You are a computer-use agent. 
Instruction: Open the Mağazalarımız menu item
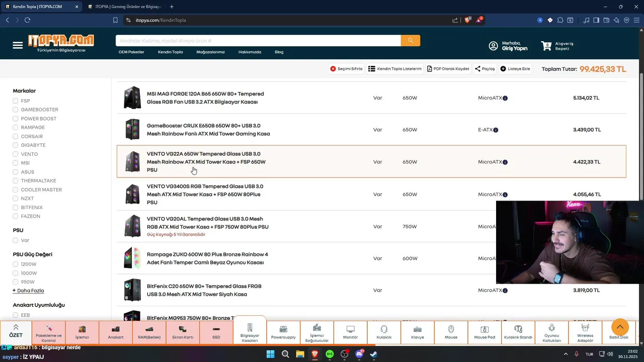210,52
